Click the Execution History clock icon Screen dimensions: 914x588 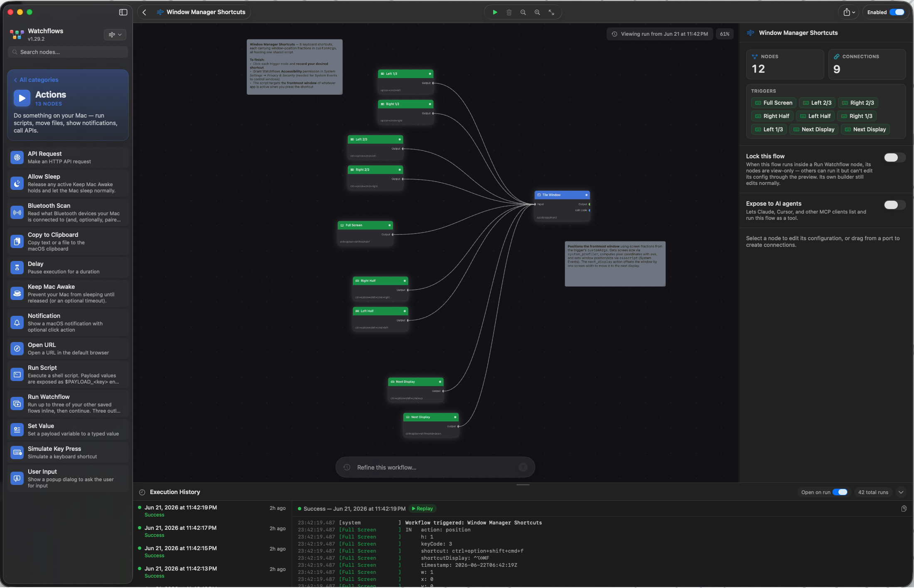[142, 492]
